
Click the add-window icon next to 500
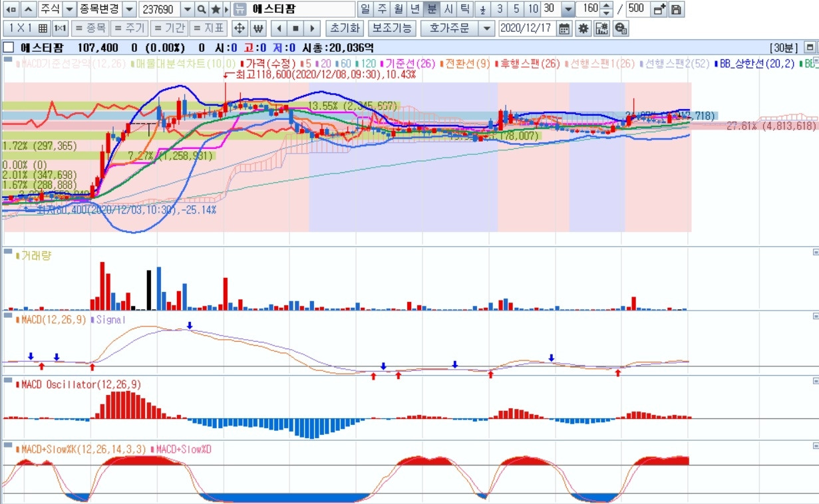click(659, 9)
